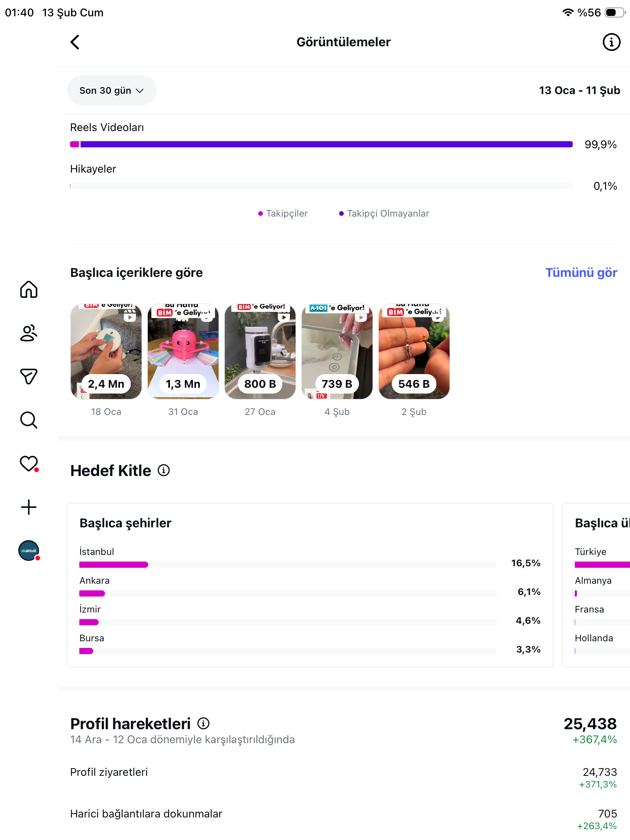Expand the Son 30 gün dropdown

[x=112, y=91]
